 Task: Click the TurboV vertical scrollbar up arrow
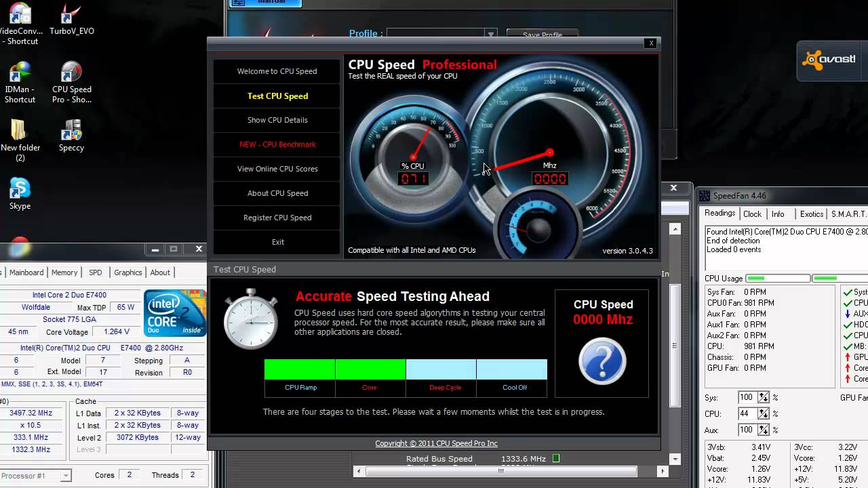[675, 229]
